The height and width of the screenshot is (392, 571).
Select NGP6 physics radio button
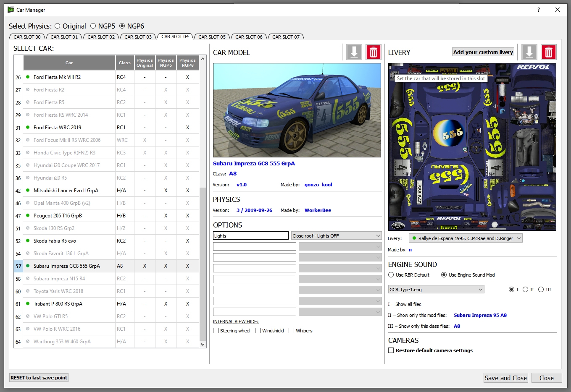tap(122, 26)
